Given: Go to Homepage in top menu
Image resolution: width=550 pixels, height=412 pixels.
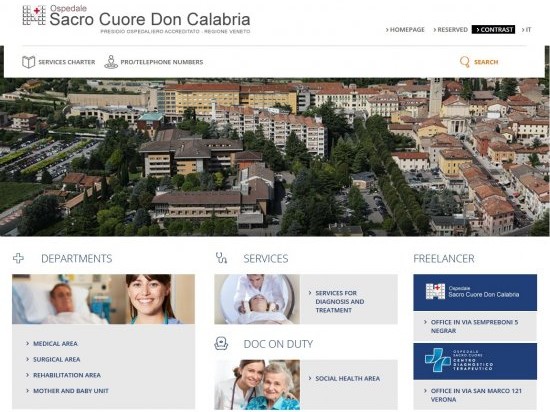Looking at the screenshot, I should pos(405,30).
